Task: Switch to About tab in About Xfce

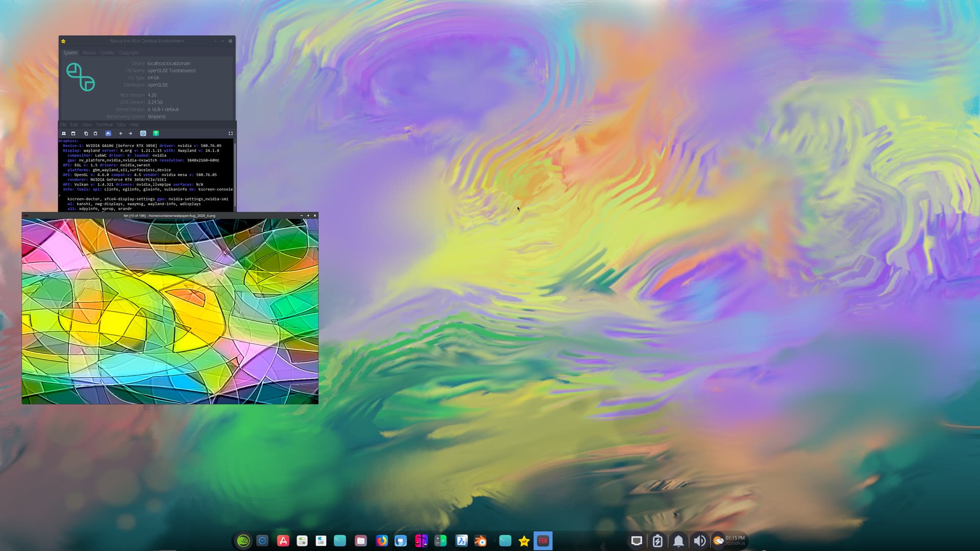Action: 89,53
